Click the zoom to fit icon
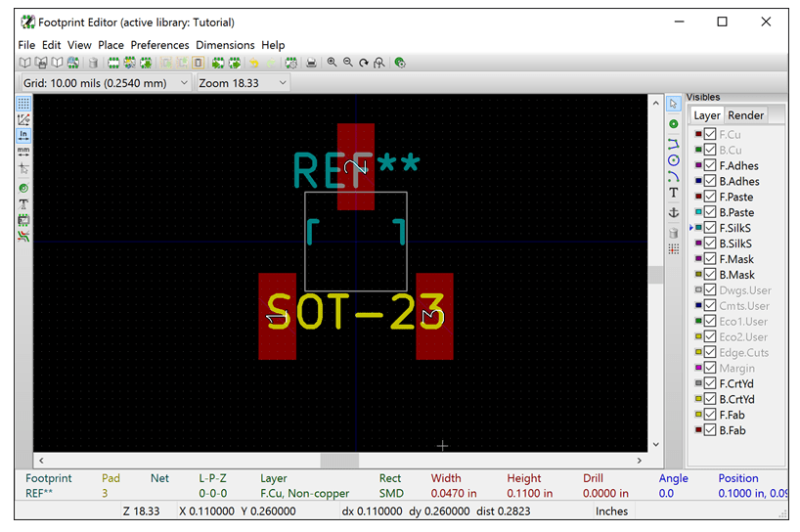This screenshot has height=532, width=800. tap(379, 63)
